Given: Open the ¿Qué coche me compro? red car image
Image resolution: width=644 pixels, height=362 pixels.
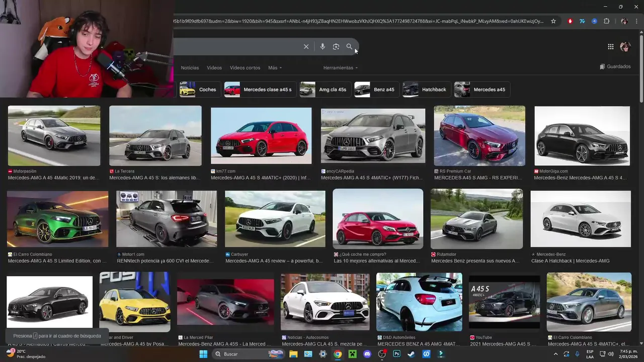Looking at the screenshot, I should tap(378, 219).
